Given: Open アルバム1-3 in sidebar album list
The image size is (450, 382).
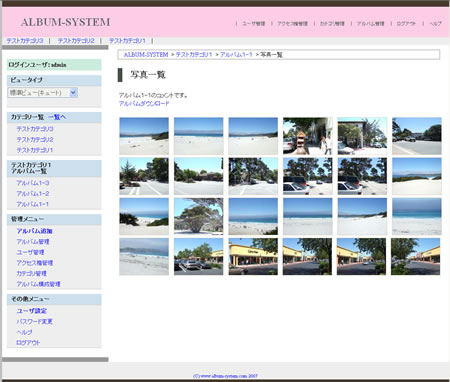Looking at the screenshot, I should [x=33, y=183].
